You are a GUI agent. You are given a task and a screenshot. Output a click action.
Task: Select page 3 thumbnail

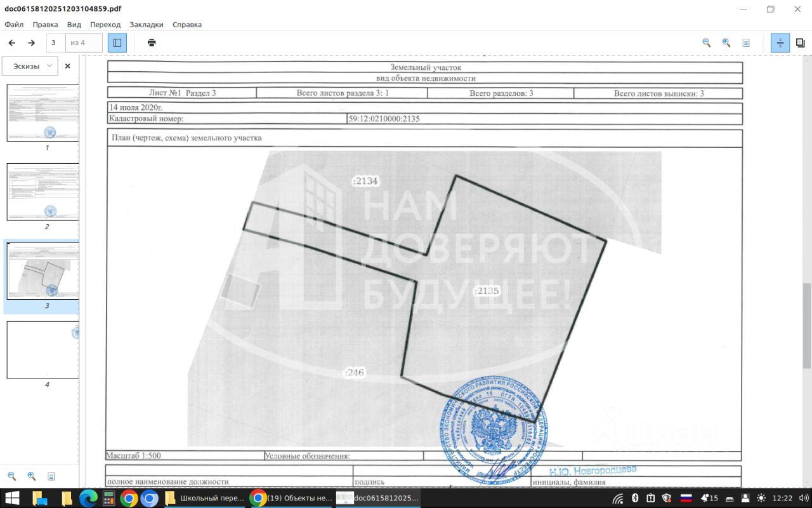(x=43, y=271)
